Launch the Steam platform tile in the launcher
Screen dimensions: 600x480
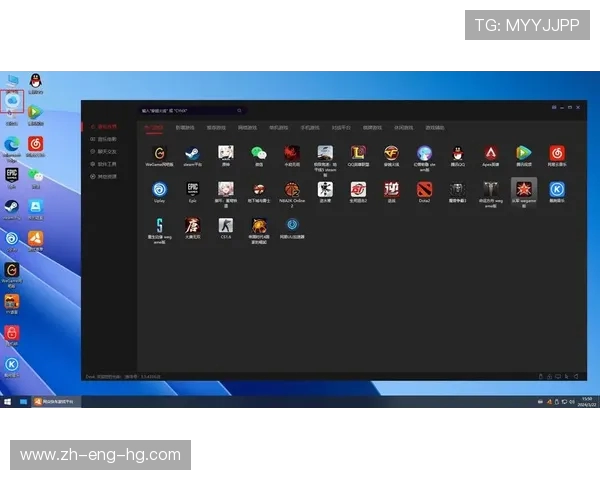tap(192, 153)
